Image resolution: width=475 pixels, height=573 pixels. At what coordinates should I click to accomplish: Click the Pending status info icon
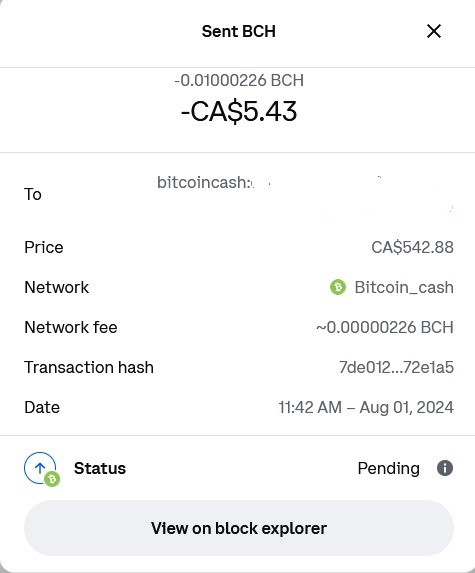pos(445,468)
